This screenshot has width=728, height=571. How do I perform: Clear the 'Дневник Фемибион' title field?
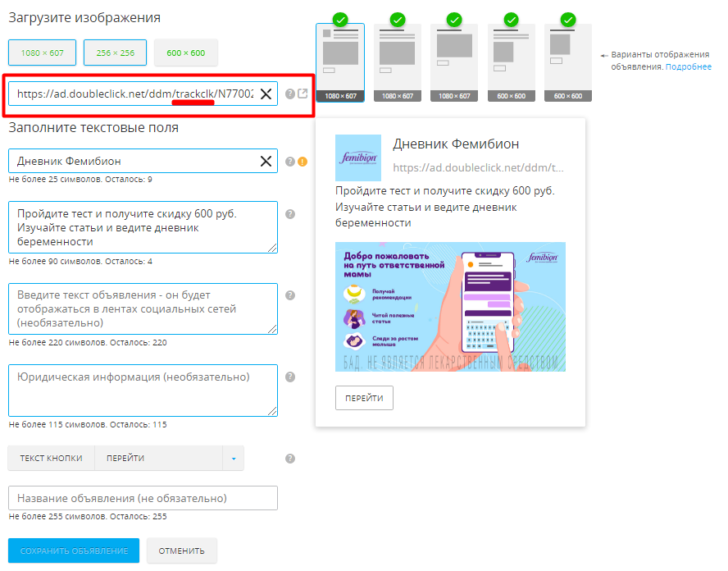pos(266,162)
